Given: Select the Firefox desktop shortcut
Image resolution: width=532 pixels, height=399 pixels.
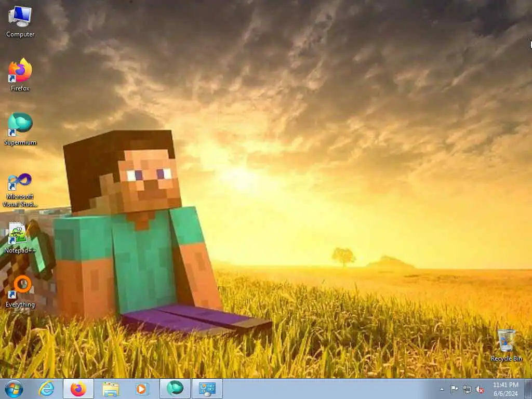Looking at the screenshot, I should pyautogui.click(x=20, y=75).
